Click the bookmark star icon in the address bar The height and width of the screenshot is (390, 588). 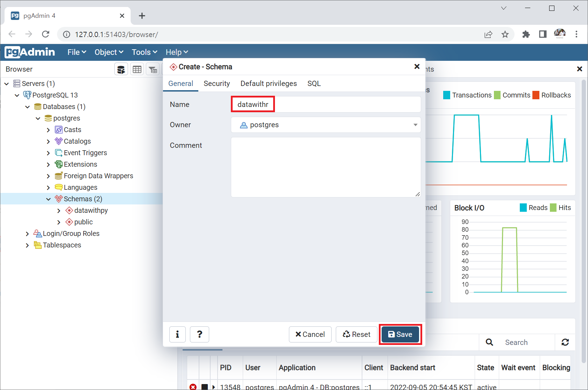click(505, 34)
